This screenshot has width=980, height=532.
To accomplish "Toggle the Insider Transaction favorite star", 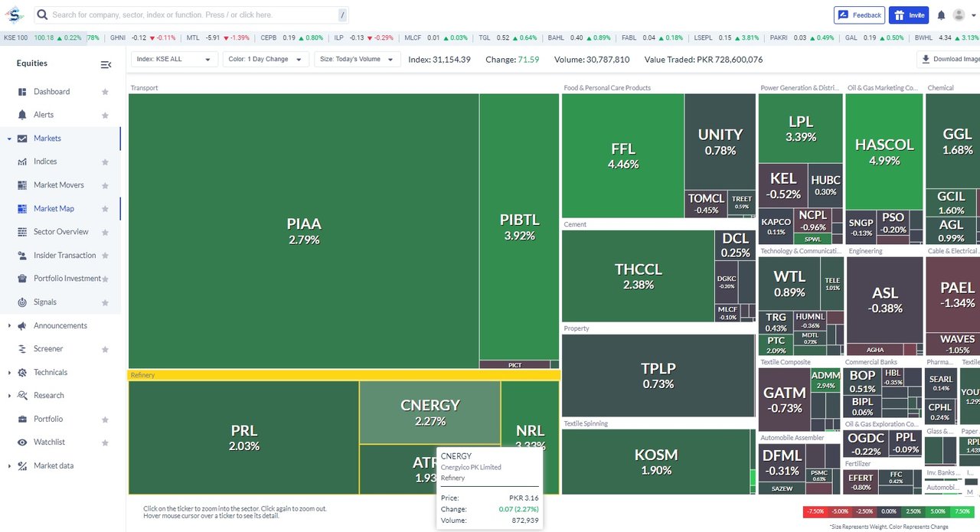I will click(105, 256).
